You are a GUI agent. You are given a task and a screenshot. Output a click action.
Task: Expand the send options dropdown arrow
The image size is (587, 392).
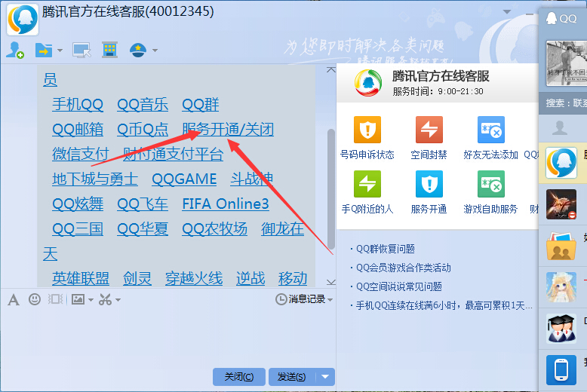[325, 377]
